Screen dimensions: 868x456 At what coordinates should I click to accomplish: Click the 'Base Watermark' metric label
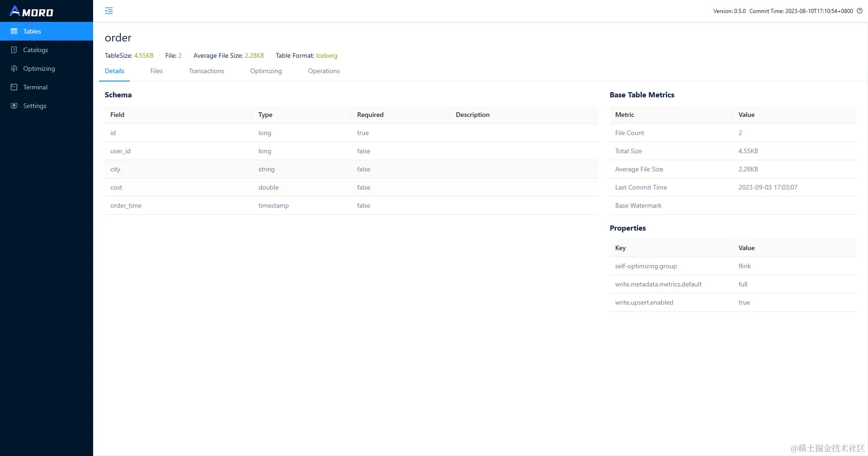pyautogui.click(x=638, y=205)
